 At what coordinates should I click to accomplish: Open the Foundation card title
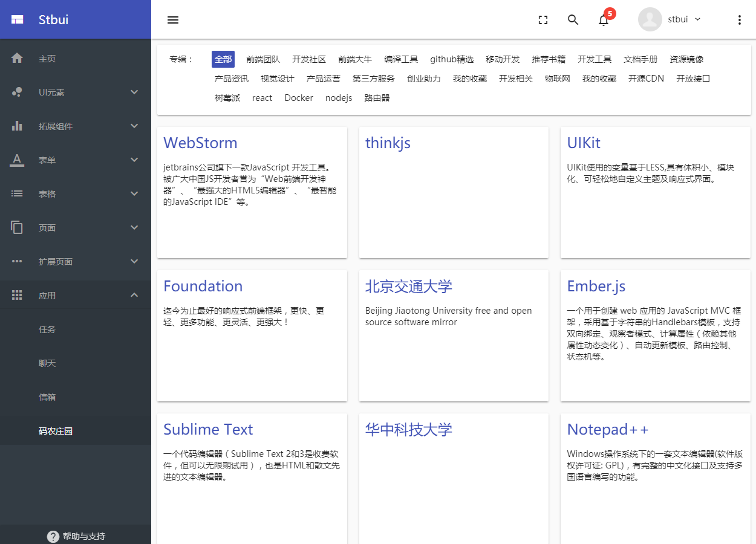coord(203,286)
